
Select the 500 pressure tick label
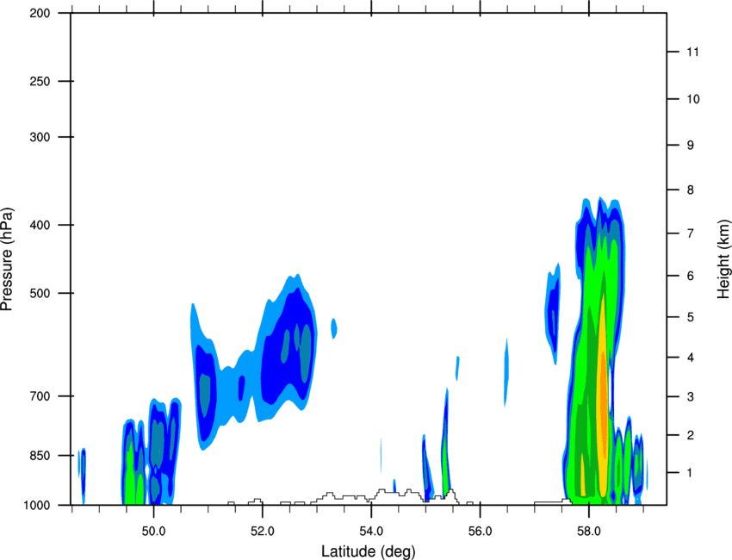[x=40, y=293]
